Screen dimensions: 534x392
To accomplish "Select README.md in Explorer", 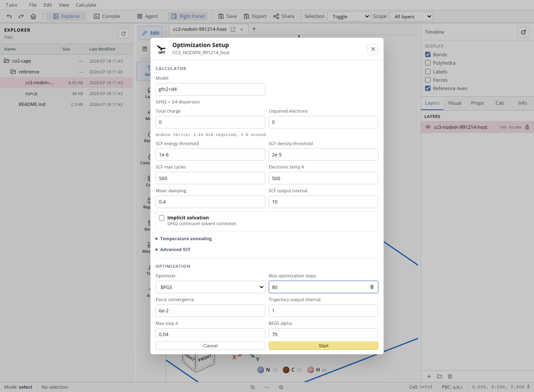I will point(66,104).
